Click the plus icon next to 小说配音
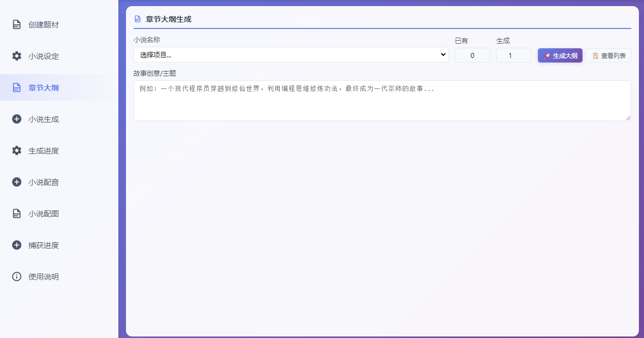 [x=17, y=182]
